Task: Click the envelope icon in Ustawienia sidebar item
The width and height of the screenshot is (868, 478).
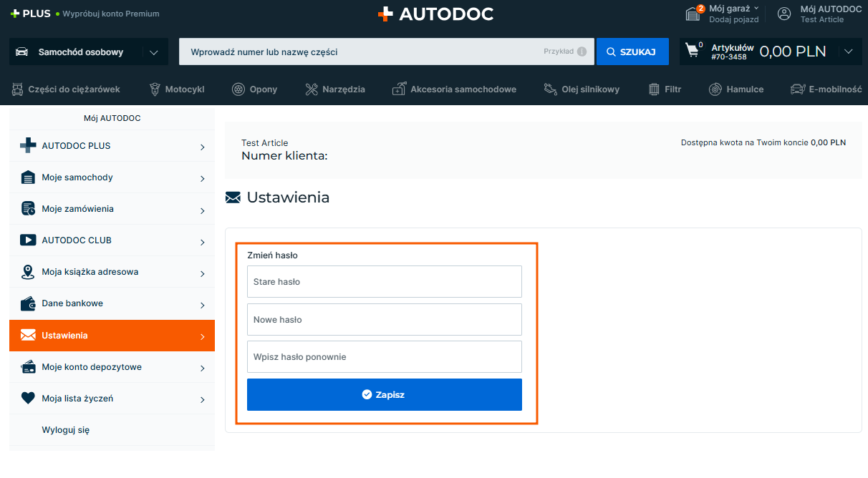Action: coord(28,335)
